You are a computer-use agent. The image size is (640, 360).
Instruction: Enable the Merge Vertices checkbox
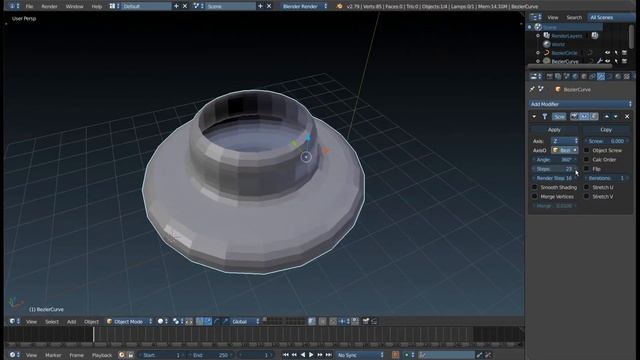click(535, 196)
